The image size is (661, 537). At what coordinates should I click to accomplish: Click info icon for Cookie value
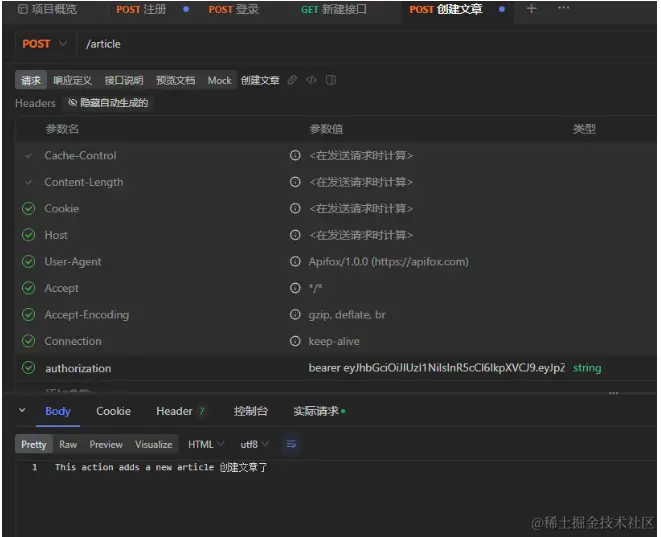coord(295,208)
